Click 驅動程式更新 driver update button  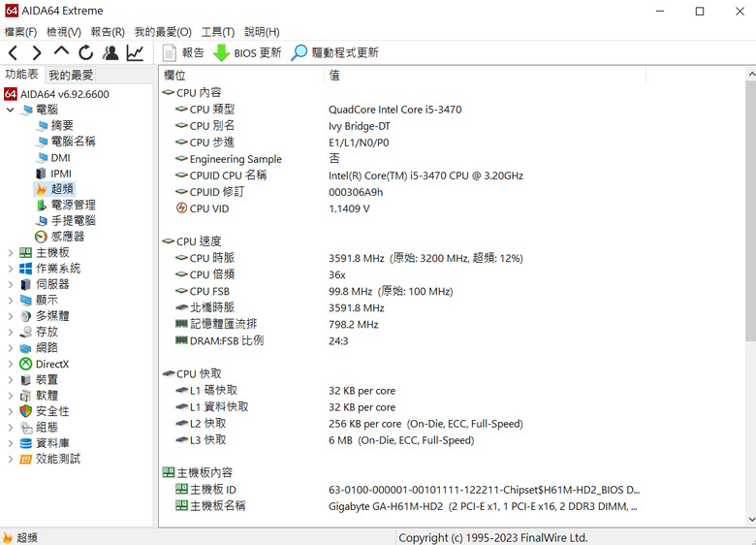[335, 52]
